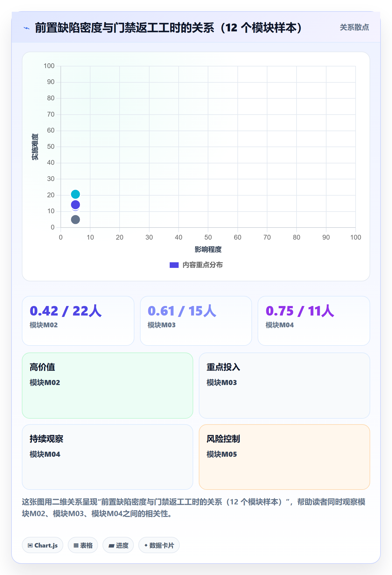
Task: Select the 持续观察 quadrant card
Action: 108,457
